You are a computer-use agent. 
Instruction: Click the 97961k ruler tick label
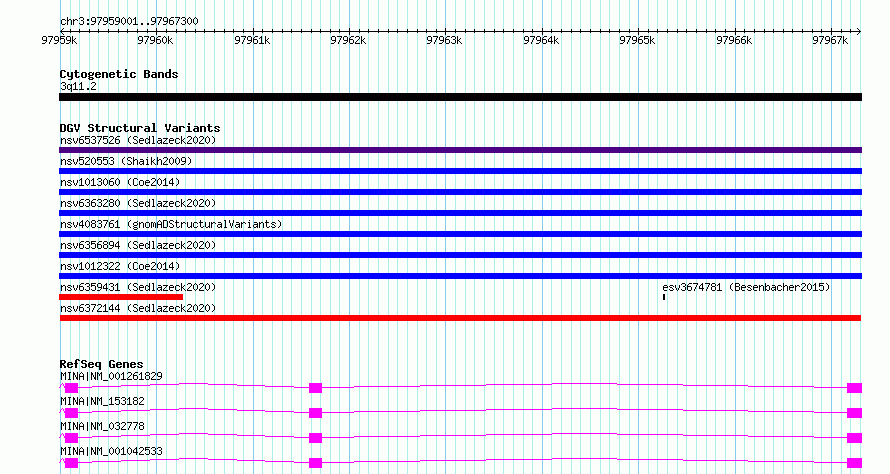pos(252,40)
